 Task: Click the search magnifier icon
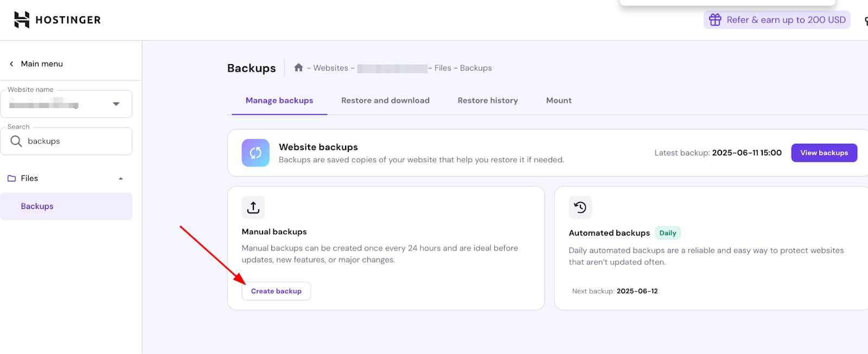click(16, 141)
